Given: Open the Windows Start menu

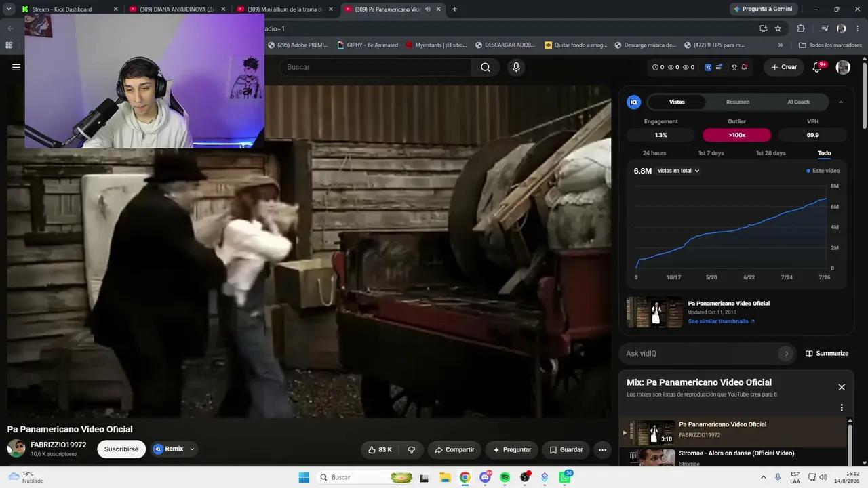Looking at the screenshot, I should (x=304, y=477).
